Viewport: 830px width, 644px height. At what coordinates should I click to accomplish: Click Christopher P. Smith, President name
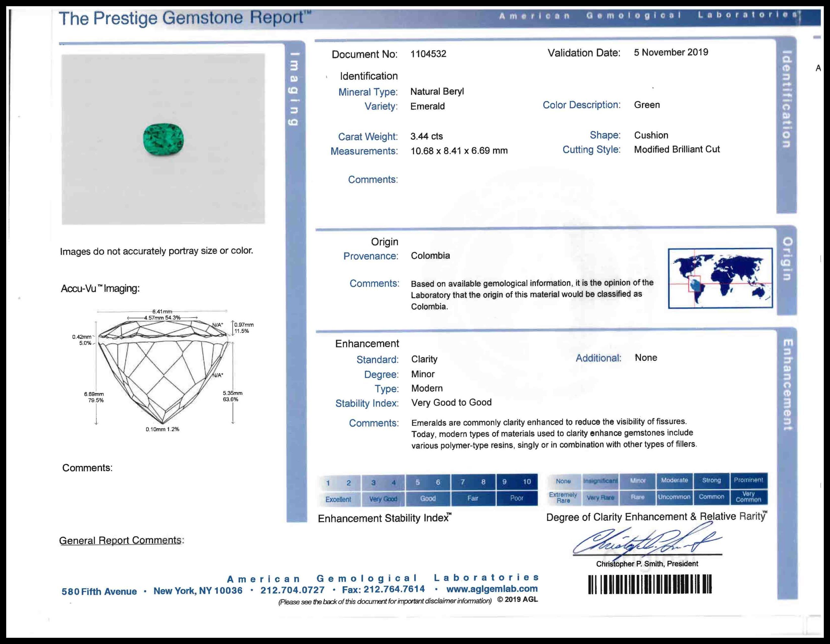pos(647,563)
